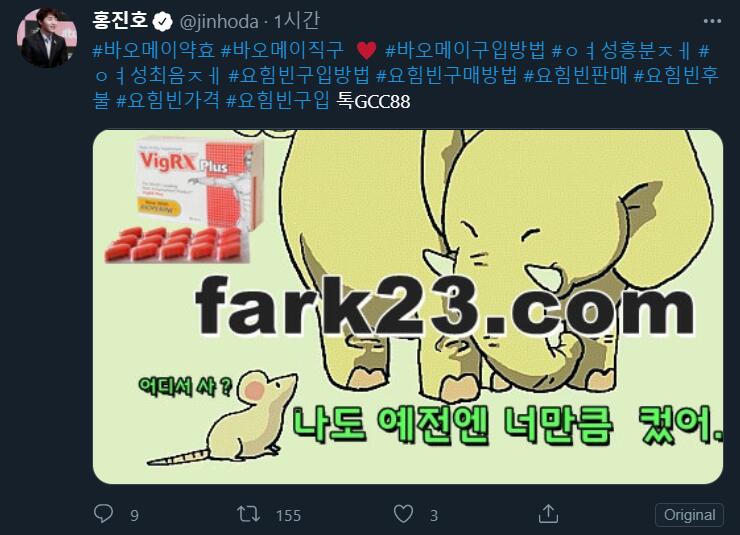Viewport: 740px width, 535px height.
Task: Open hashtag #요힘빈구매방법
Action: point(446,75)
